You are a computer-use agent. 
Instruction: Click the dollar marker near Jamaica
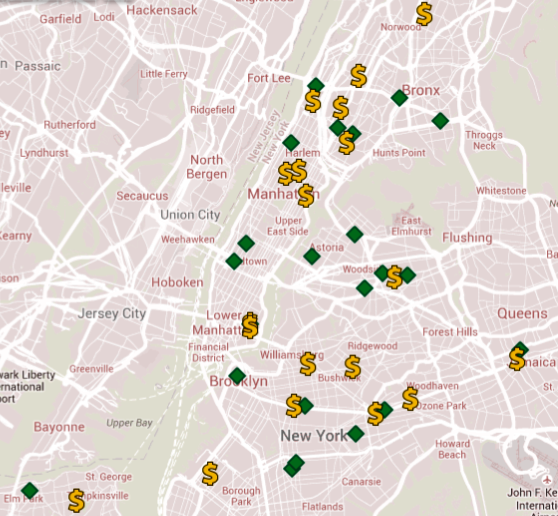coord(517,359)
